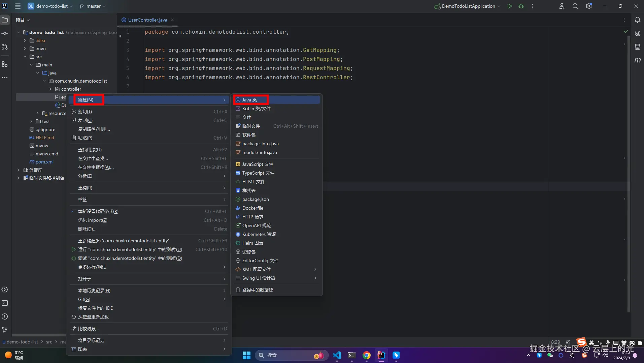The image size is (644, 363).
Task: Select pom.xml in the project tree
Action: (44, 162)
